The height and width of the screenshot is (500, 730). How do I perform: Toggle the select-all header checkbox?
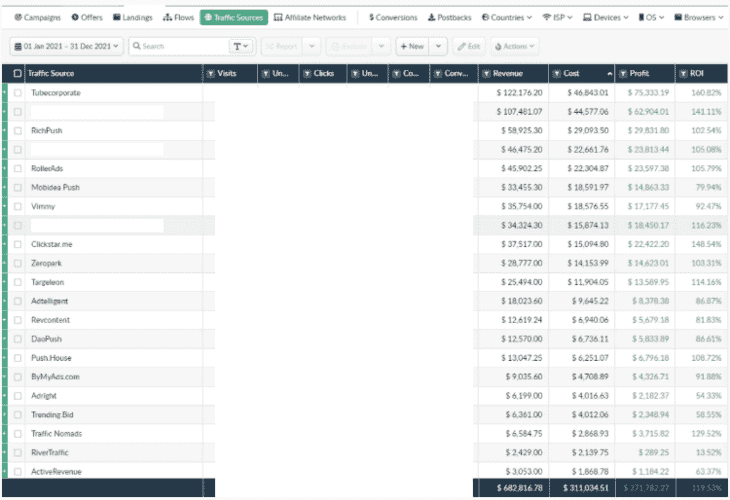(x=17, y=74)
